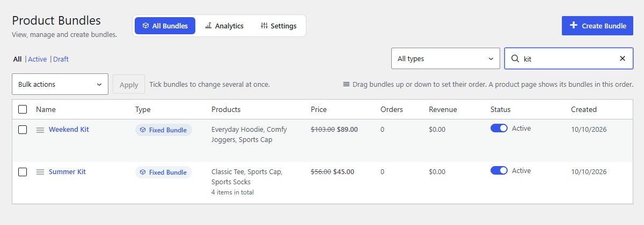The height and width of the screenshot is (225, 644).
Task: Grab the drag handle for Summer Kit
Action: (x=40, y=172)
